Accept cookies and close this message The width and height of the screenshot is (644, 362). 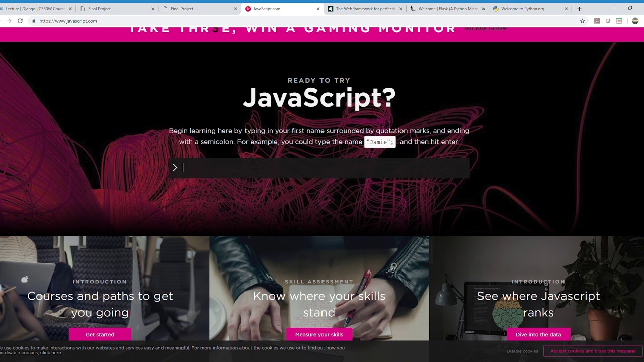[x=593, y=351]
